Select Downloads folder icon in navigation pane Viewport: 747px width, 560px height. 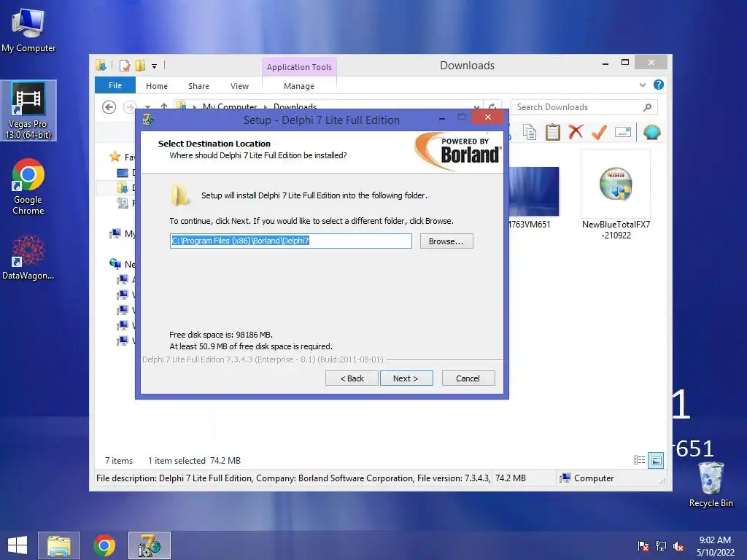123,187
